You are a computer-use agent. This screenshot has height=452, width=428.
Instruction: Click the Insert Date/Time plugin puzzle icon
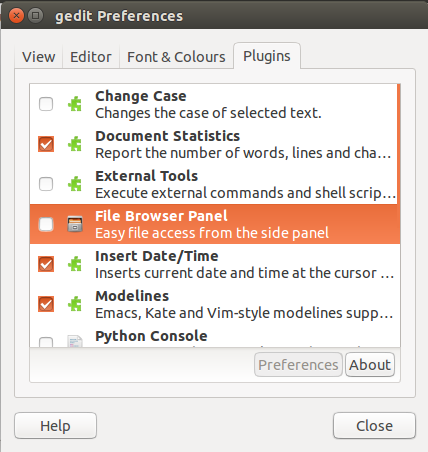[x=75, y=264]
